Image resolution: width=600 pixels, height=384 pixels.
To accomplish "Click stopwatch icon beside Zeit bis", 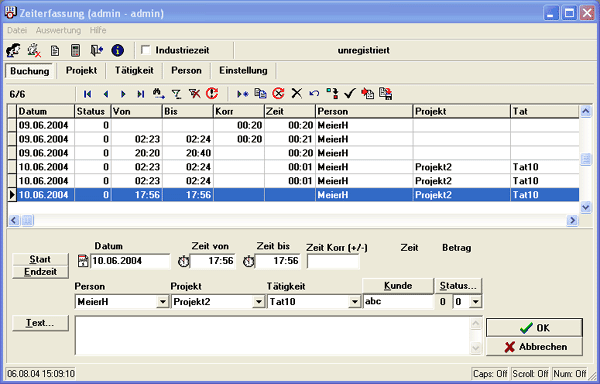I will tap(249, 261).
